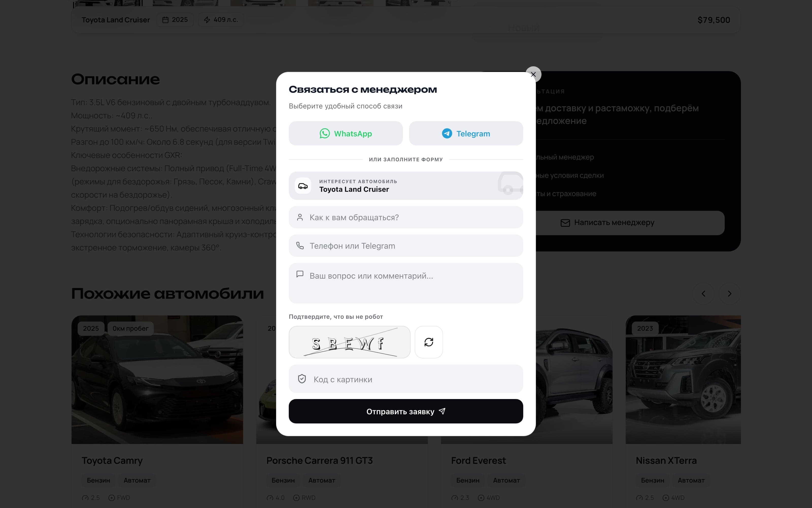Focus the question or comment textarea
812x508 pixels.
pyautogui.click(x=406, y=283)
